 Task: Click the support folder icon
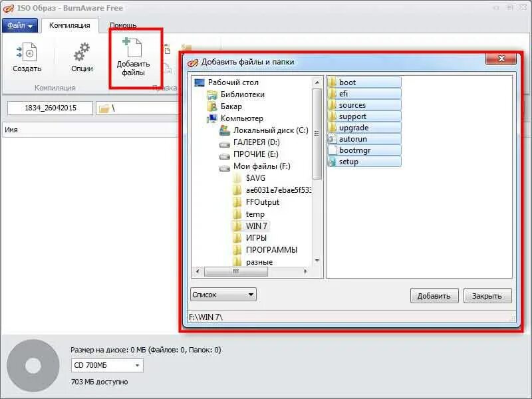click(x=332, y=116)
